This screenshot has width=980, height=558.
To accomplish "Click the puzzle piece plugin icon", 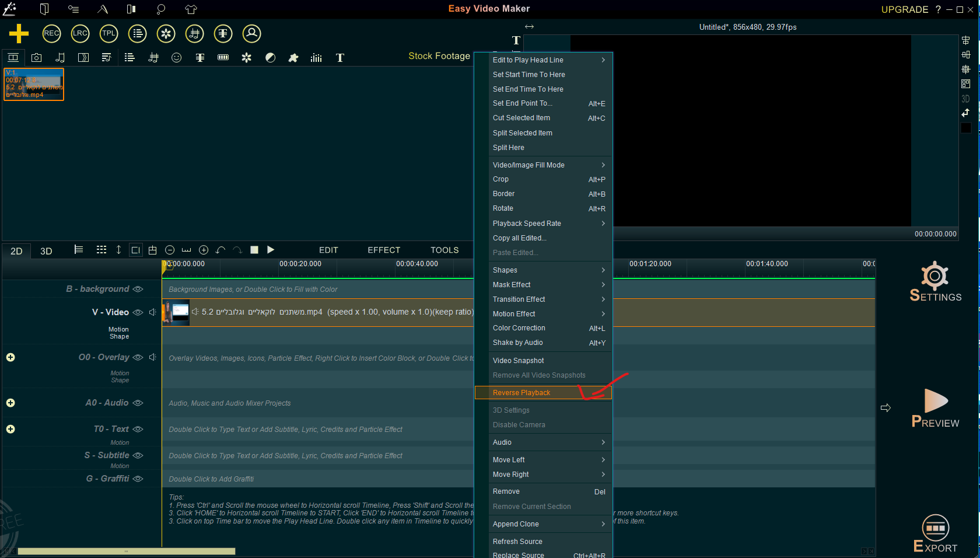I will pos(293,57).
